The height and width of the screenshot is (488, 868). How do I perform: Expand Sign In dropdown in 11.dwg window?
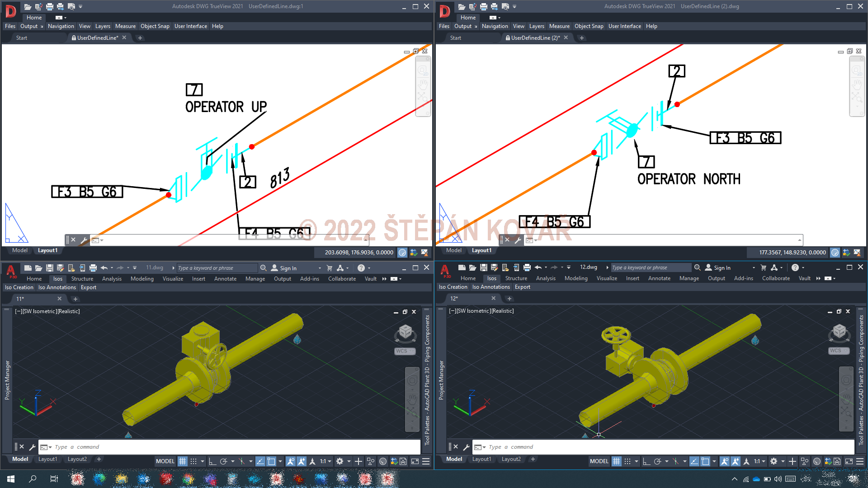(x=320, y=268)
